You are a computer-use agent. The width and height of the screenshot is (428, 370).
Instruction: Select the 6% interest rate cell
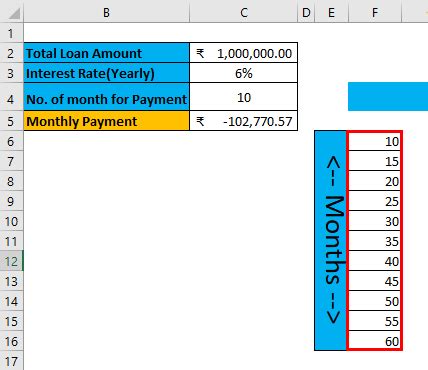244,73
